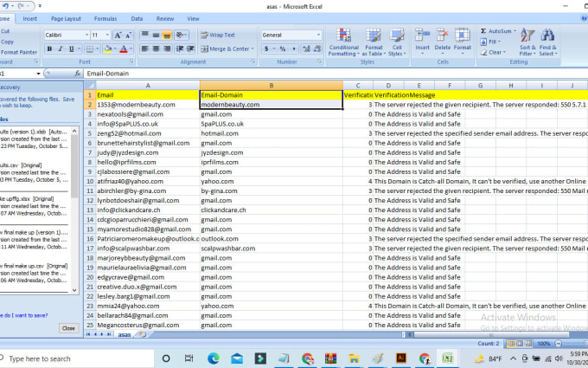The height and width of the screenshot is (368, 588).
Task: Open Cell Styles gallery
Action: tap(397, 42)
